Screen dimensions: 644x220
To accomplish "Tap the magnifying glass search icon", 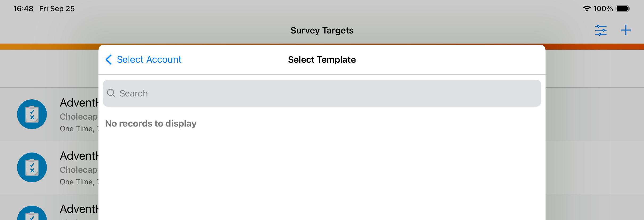I will click(x=111, y=93).
